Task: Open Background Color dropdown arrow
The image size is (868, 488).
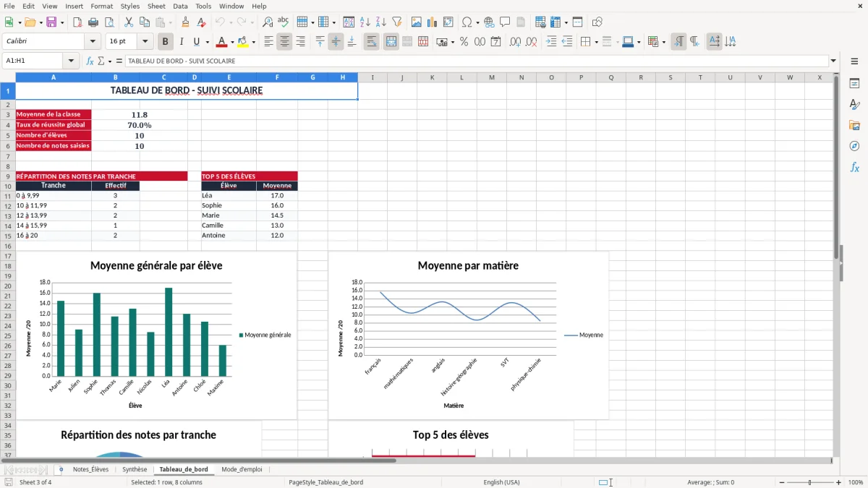Action: tap(253, 42)
